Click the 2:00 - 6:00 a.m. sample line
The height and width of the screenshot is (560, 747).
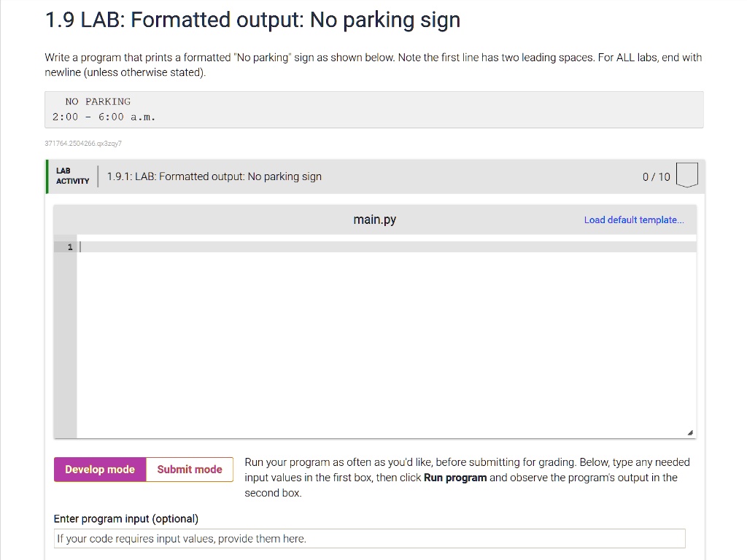pyautogui.click(x=104, y=117)
